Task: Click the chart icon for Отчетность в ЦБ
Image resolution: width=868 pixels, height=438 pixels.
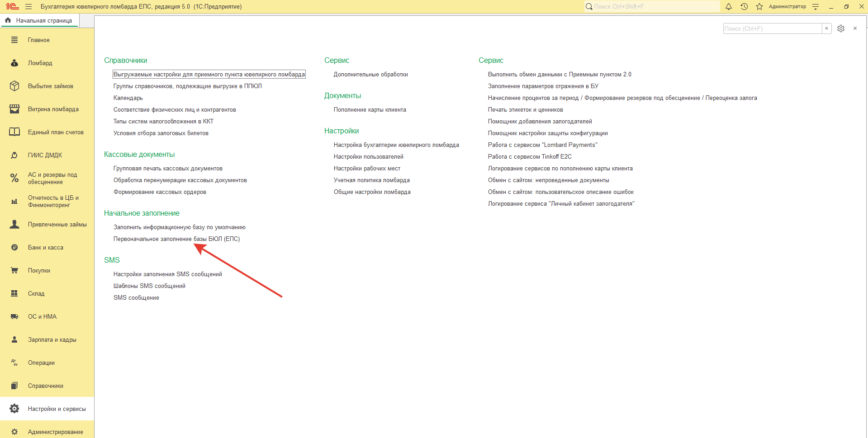Action: tap(14, 201)
